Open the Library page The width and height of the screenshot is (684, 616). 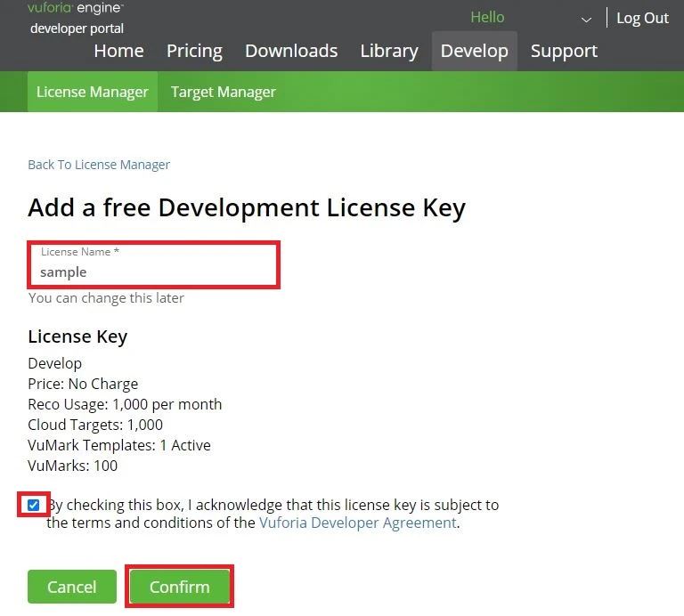click(x=389, y=51)
